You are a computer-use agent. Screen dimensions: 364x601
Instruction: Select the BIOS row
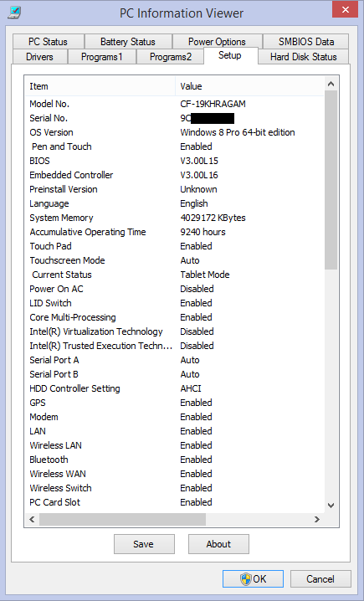pos(174,161)
